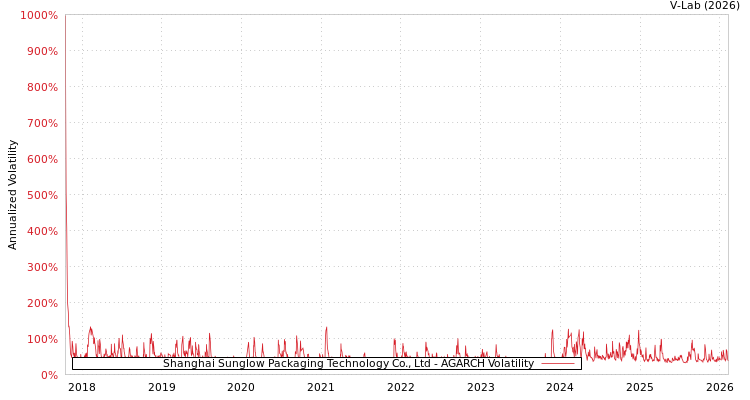Click the 400% y-axis label
Viewport: 750px width, 400px height.
click(x=41, y=231)
